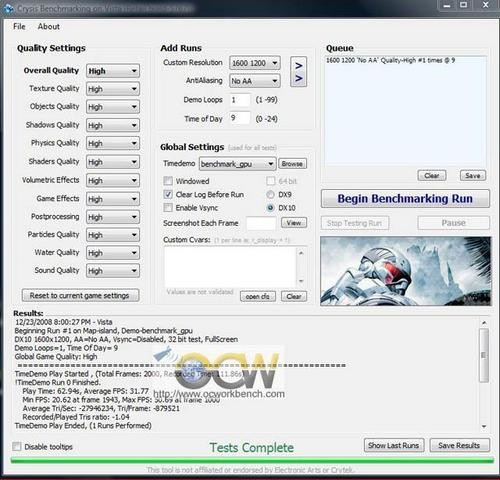Click the Results vertical scrollbar thumb
The width and height of the screenshot is (500, 480).
(x=484, y=355)
